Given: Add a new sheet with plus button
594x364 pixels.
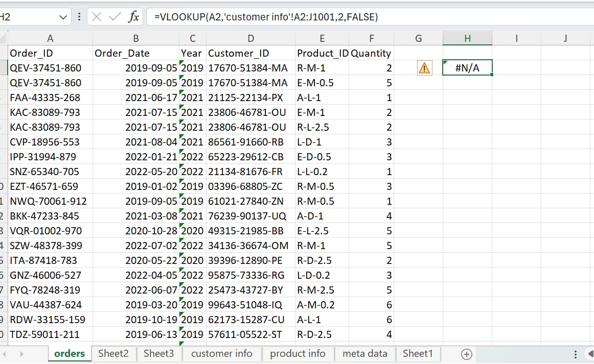Looking at the screenshot, I should pyautogui.click(x=466, y=354).
